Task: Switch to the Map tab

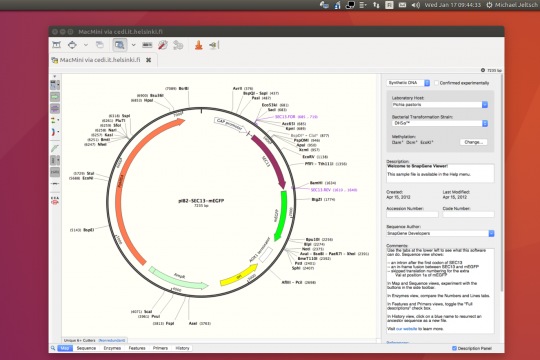Action: (65, 348)
